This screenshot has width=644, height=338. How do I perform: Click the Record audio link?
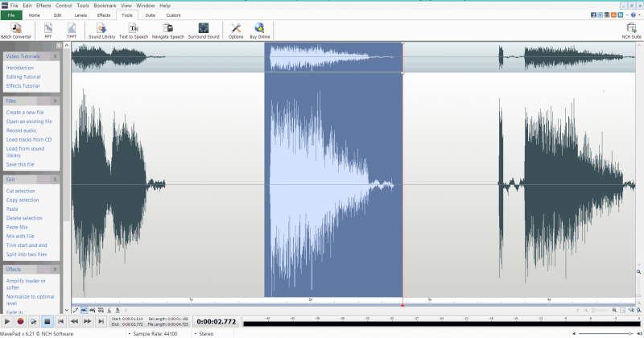click(x=22, y=130)
